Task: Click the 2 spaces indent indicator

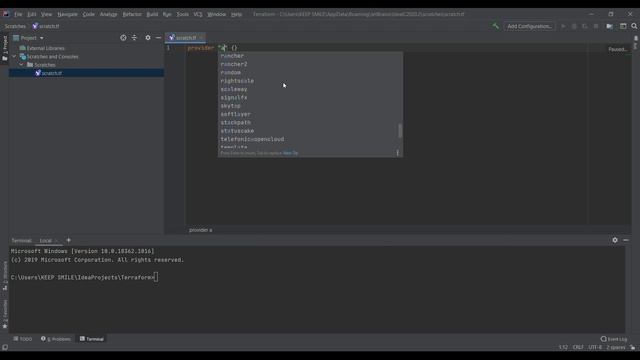Action: point(616,347)
